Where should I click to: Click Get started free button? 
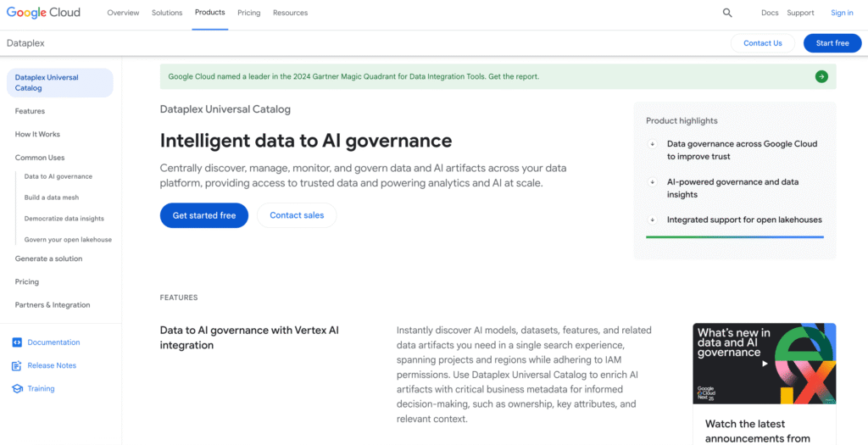tap(204, 215)
